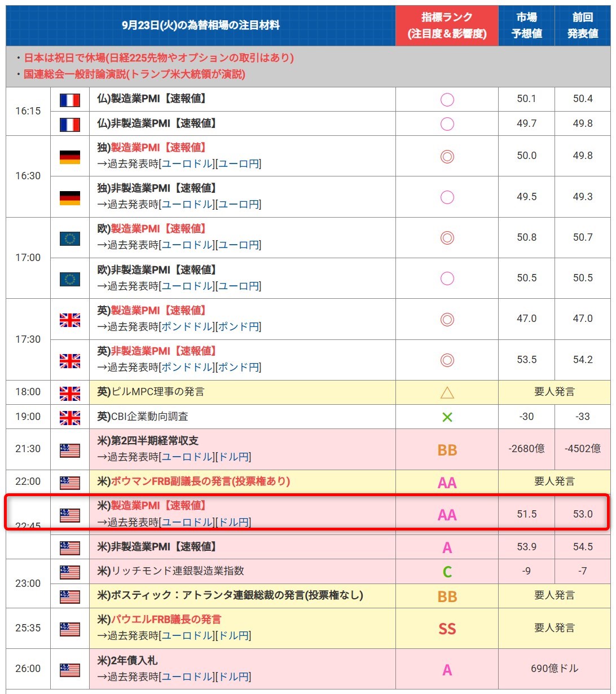
Task: Select the 指標ランク column header
Action: tap(447, 25)
